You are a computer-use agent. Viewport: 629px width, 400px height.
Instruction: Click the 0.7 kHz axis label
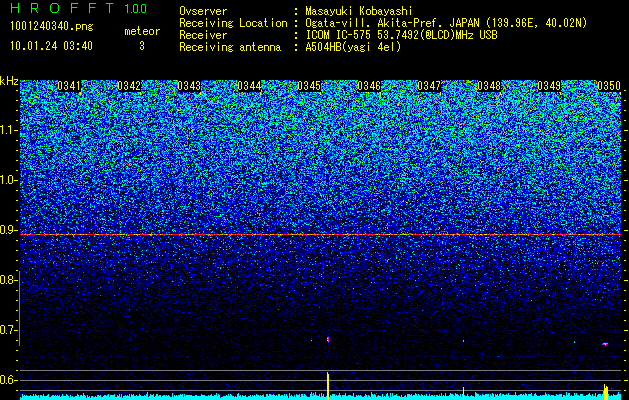[x=8, y=330]
